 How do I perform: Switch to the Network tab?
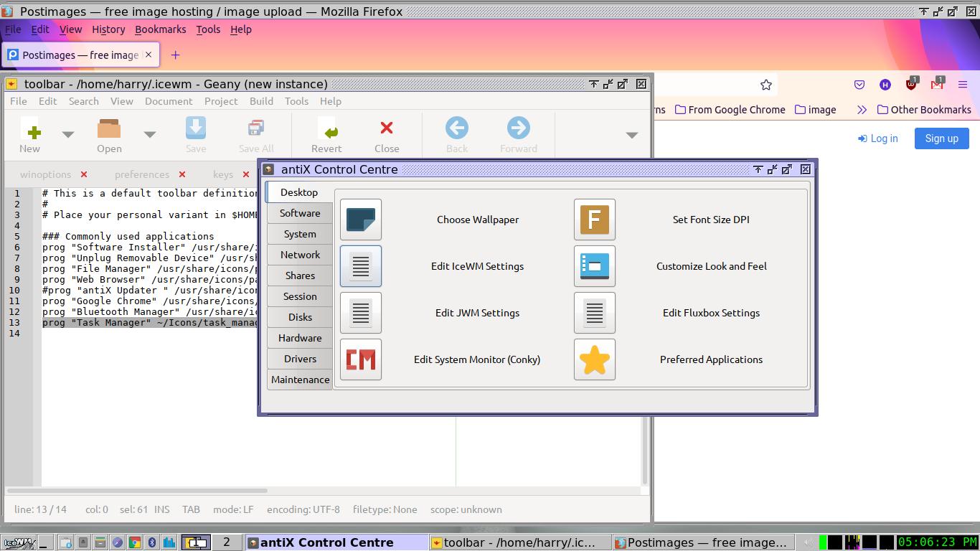coord(300,255)
